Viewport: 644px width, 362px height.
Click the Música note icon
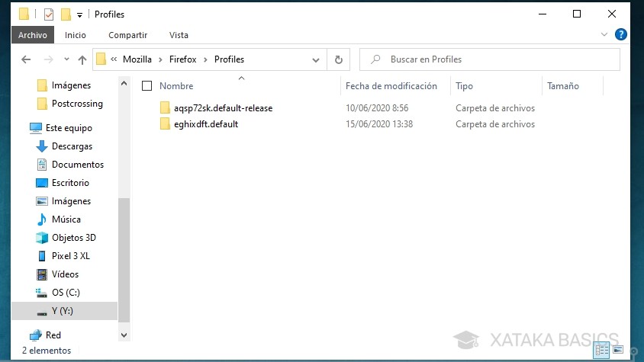tap(42, 219)
